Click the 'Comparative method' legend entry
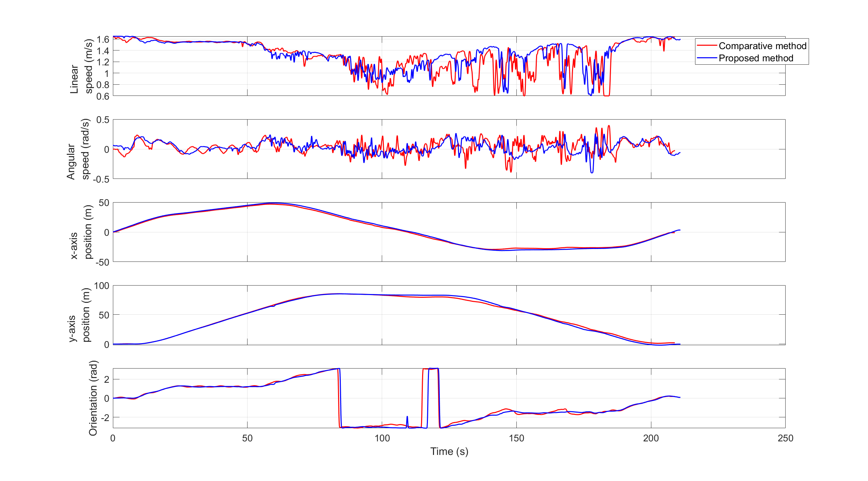Screen dimensions: 868x481 (762, 46)
